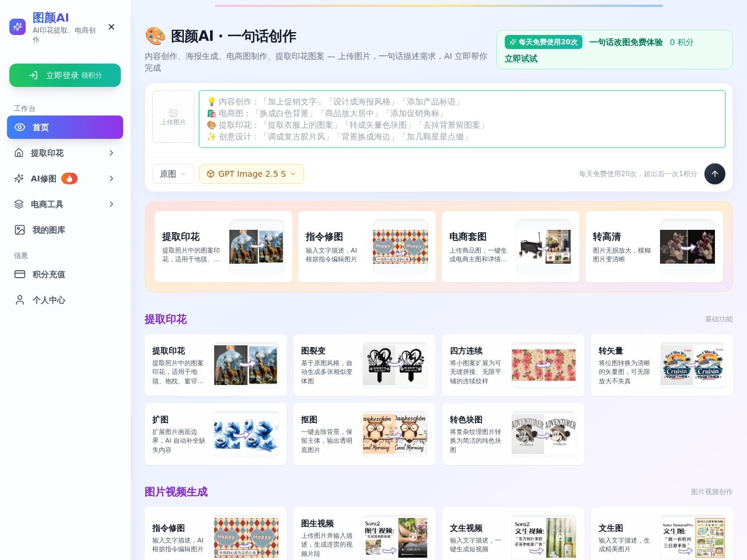Click the 立即登录 领积分 button
747x560 pixels.
65,75
